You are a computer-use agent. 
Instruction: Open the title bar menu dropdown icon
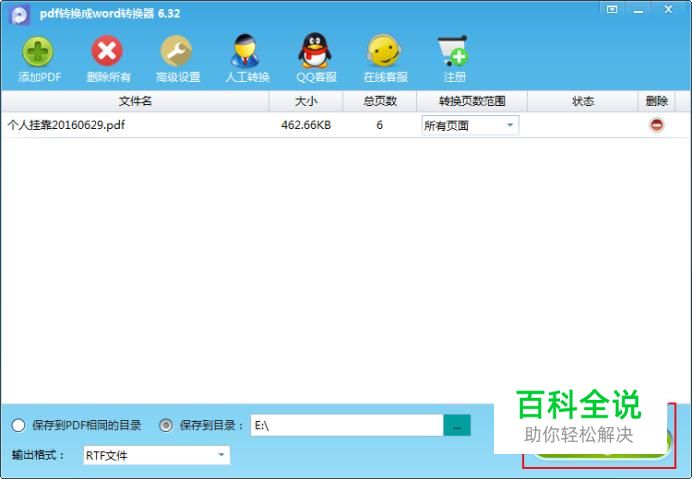click(x=612, y=10)
